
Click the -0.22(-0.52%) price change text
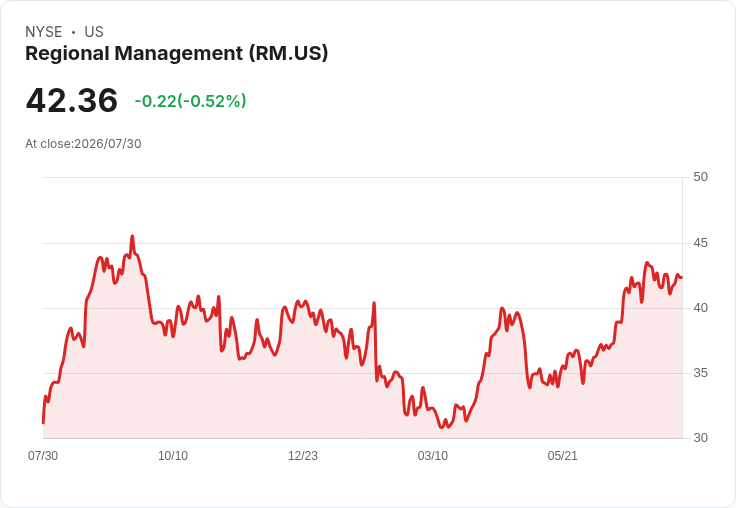tap(190, 101)
